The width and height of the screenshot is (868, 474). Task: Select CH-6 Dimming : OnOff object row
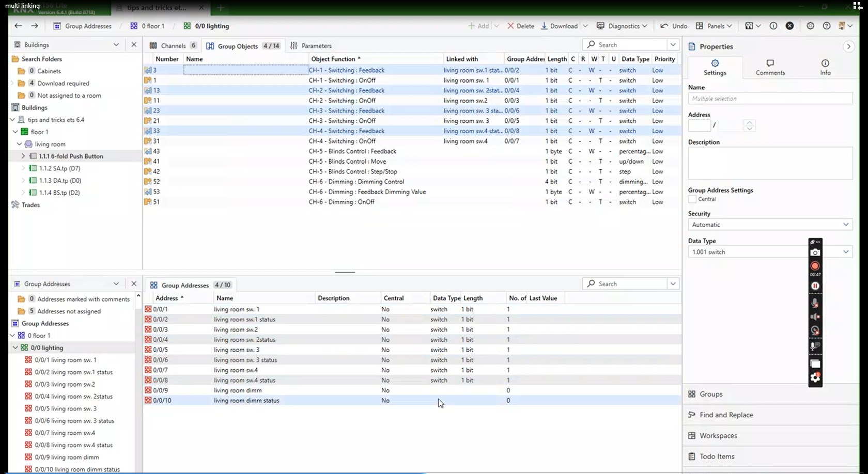pos(412,202)
